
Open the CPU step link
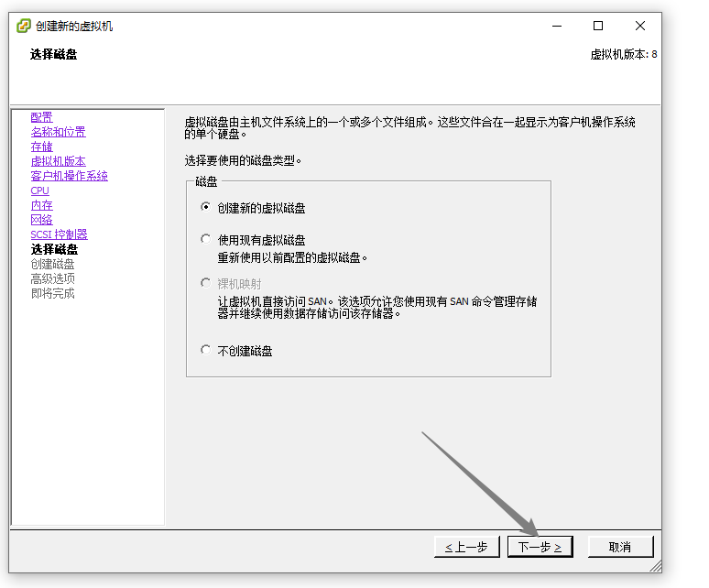click(39, 191)
